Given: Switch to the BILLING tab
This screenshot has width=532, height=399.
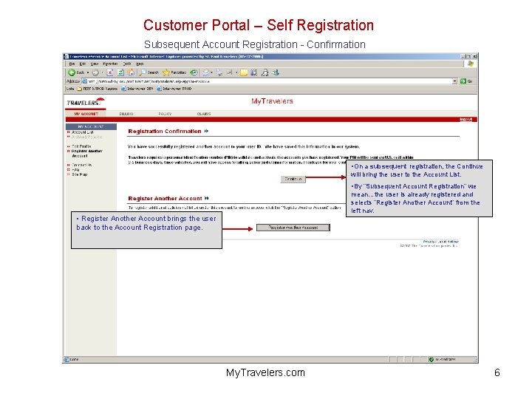Looking at the screenshot, I should pos(126,114).
